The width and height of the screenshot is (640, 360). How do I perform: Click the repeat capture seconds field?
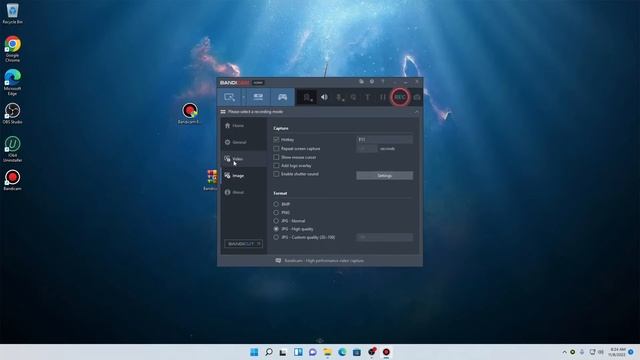click(367, 149)
